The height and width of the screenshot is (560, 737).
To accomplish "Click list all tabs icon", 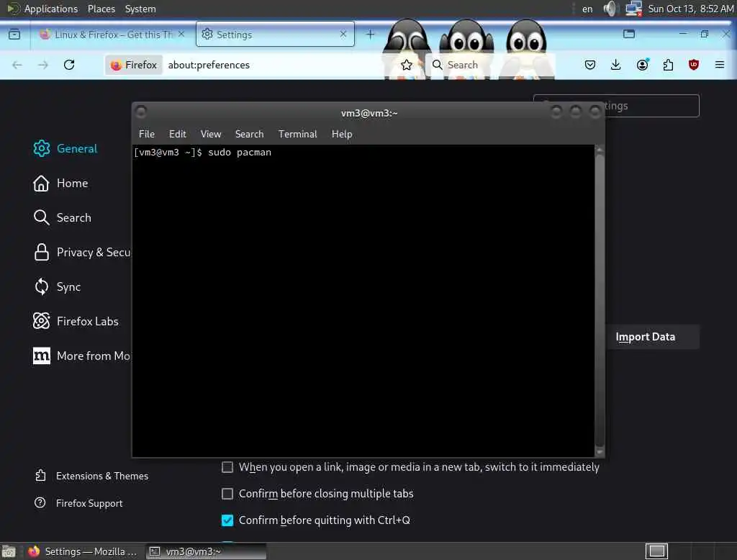I will pos(629,34).
